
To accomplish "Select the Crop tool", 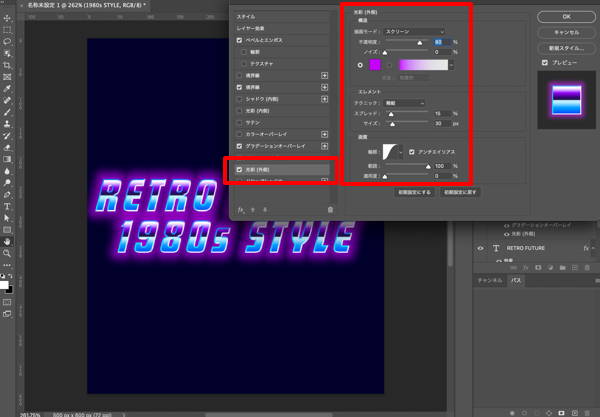I will (7, 65).
